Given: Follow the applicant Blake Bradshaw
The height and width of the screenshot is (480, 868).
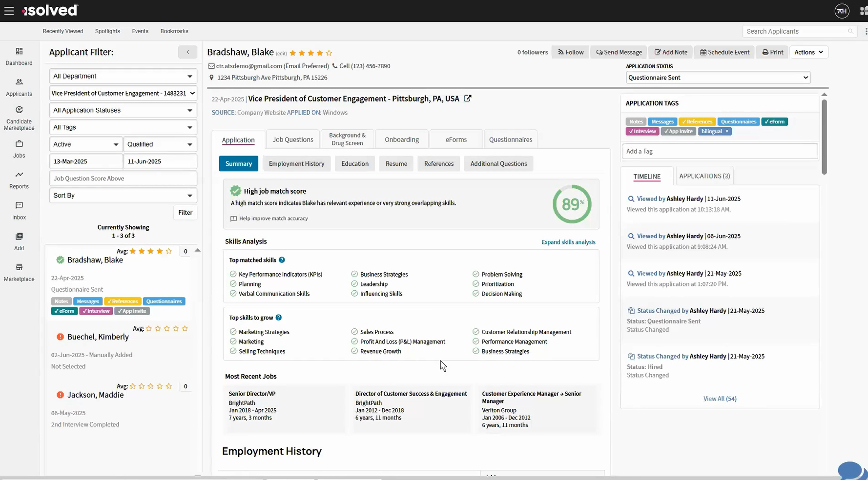Looking at the screenshot, I should click(x=570, y=52).
